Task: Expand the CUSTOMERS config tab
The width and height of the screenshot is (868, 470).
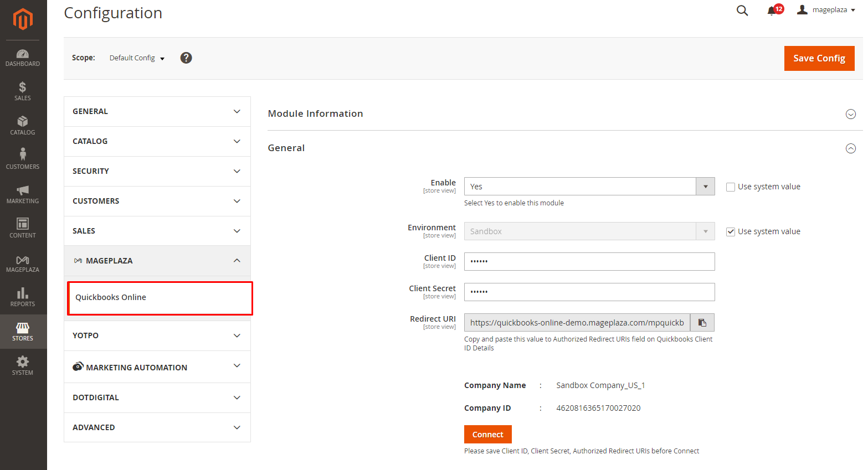Action: click(x=157, y=201)
